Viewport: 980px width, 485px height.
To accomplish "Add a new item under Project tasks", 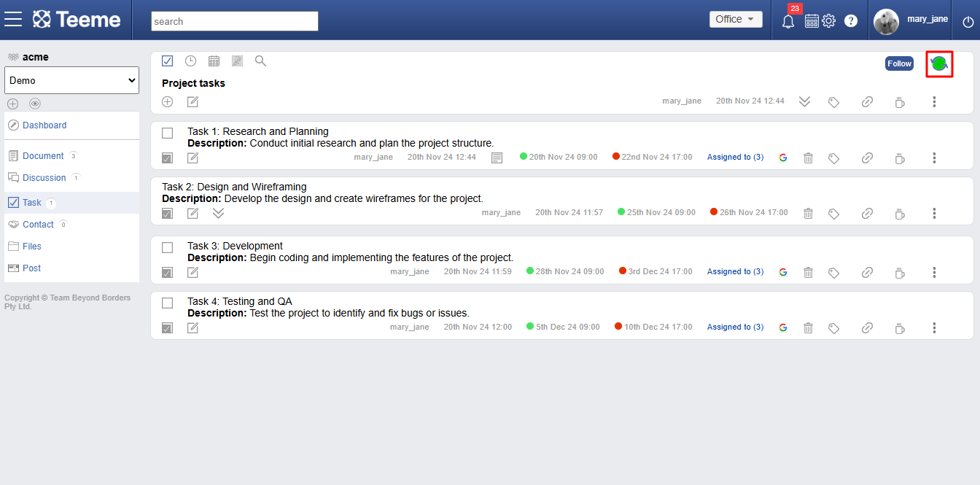I will pos(168,101).
